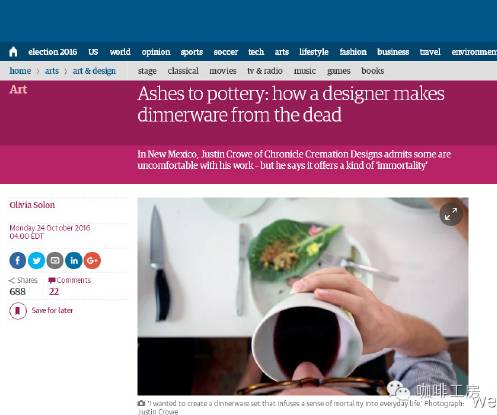497x415 pixels.
Task: Open the election 2016 section
Action: point(53,52)
